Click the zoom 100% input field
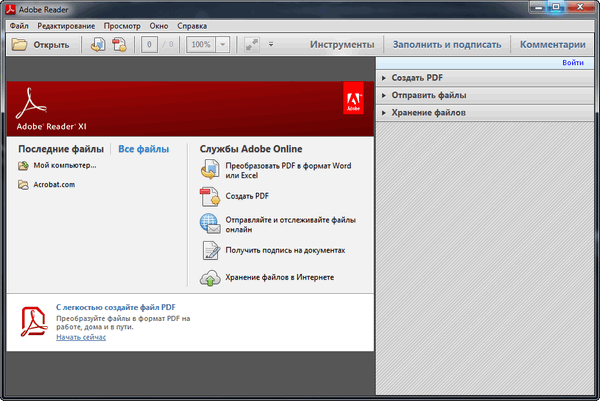This screenshot has width=600, height=401. (201, 45)
